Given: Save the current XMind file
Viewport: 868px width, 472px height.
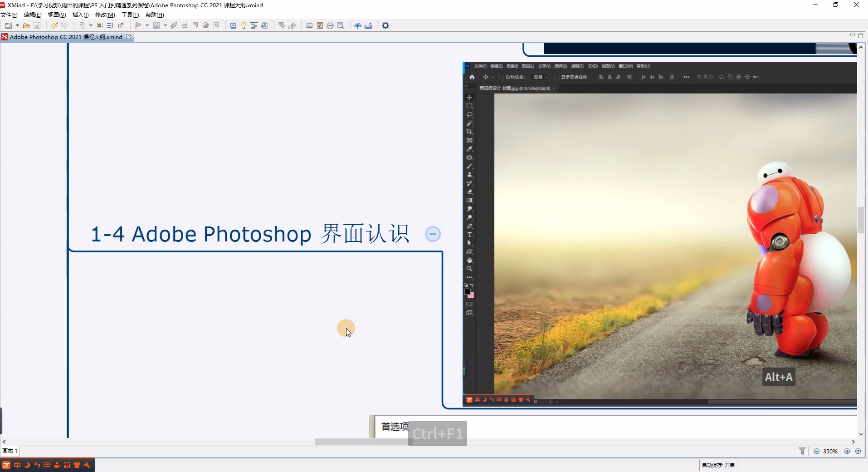Looking at the screenshot, I should tap(37, 25).
